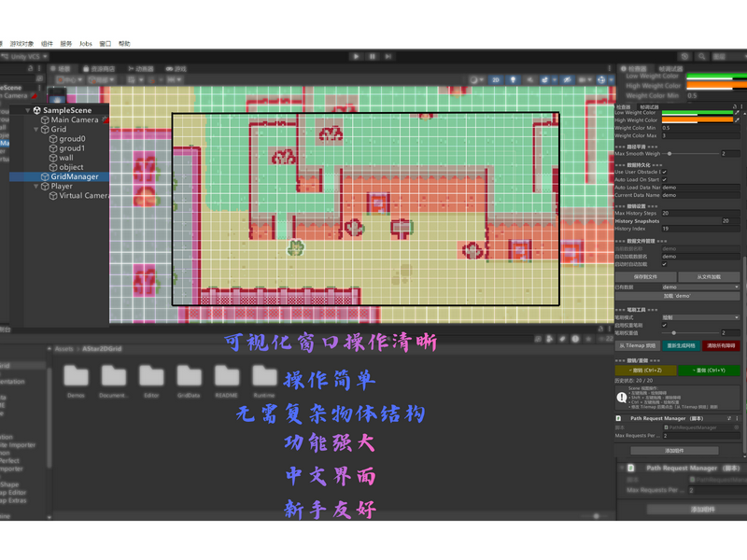The width and height of the screenshot is (747, 560).
Task: Click the High Weight Color swatch
Action: pyautogui.click(x=698, y=120)
